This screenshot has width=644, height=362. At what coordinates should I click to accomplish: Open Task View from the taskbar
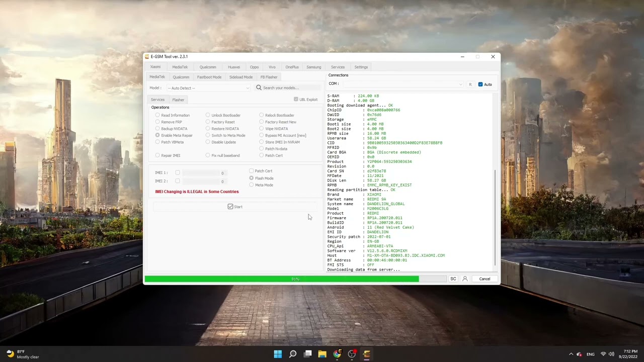point(307,354)
